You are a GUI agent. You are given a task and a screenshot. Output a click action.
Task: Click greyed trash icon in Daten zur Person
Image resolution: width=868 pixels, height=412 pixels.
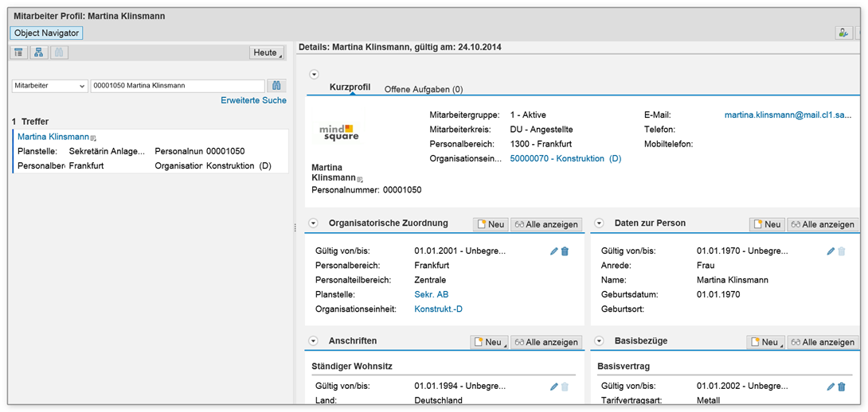click(842, 251)
